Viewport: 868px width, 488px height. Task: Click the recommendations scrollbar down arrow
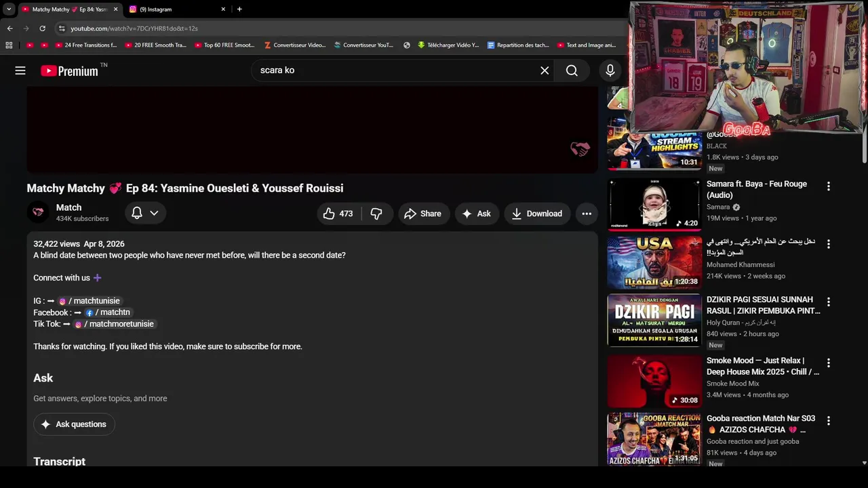pyautogui.click(x=864, y=463)
